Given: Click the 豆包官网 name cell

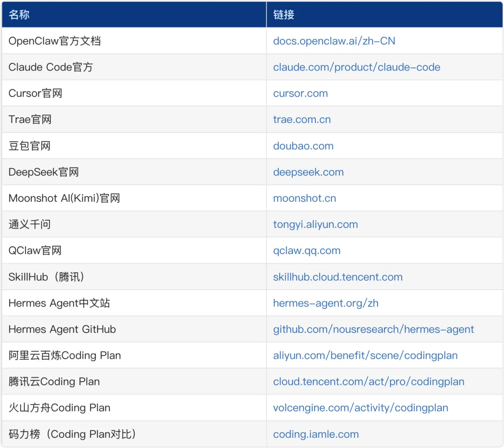Looking at the screenshot, I should 134,146.
